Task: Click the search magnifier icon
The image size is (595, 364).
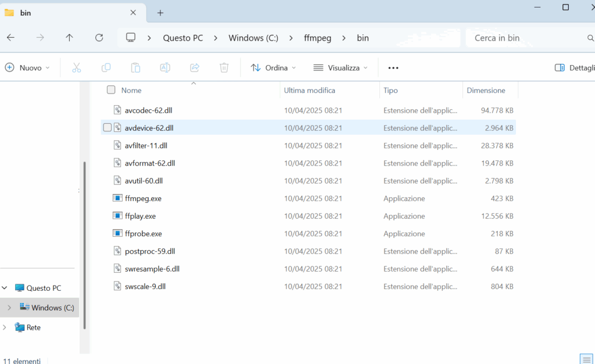Action: 590,38
